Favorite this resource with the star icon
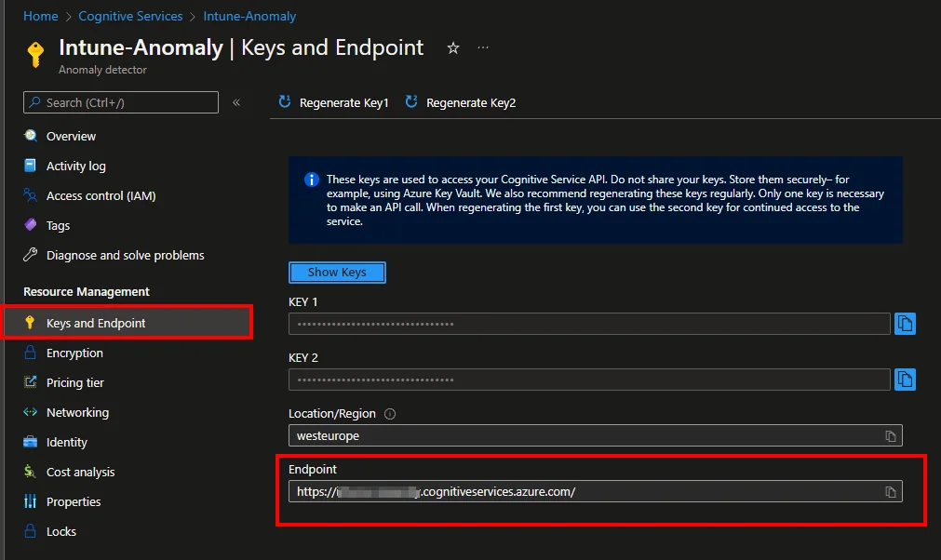The width and height of the screenshot is (941, 560). point(453,48)
